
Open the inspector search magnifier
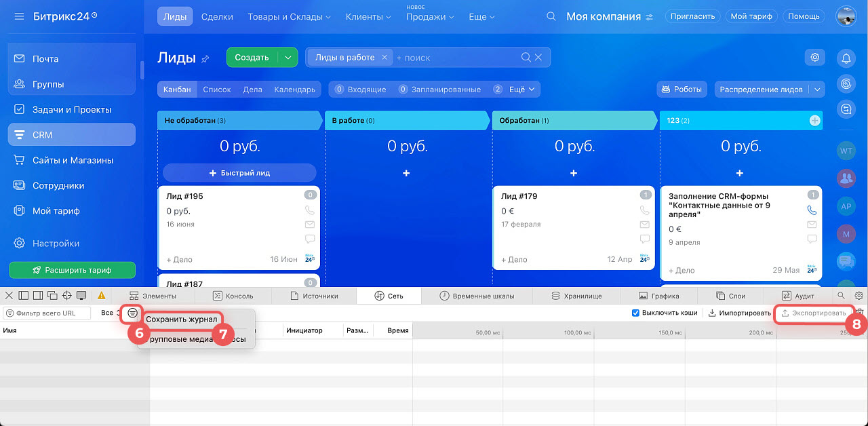click(x=842, y=296)
